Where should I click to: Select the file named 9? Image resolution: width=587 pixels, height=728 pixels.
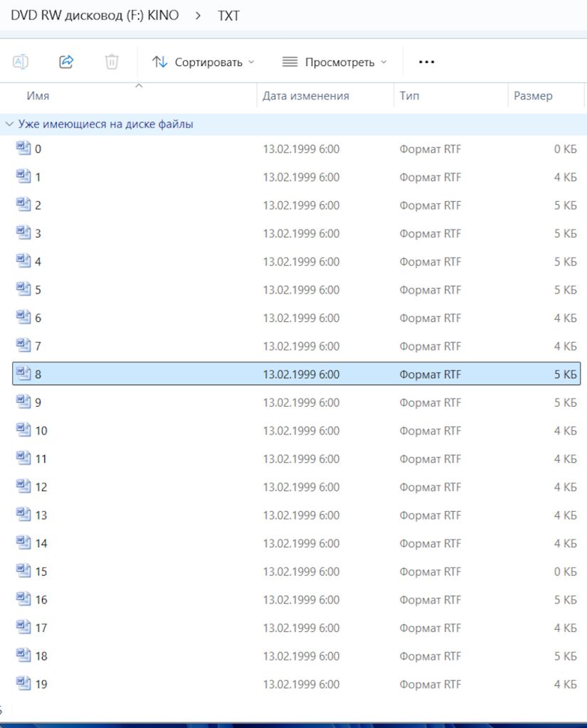click(x=297, y=402)
